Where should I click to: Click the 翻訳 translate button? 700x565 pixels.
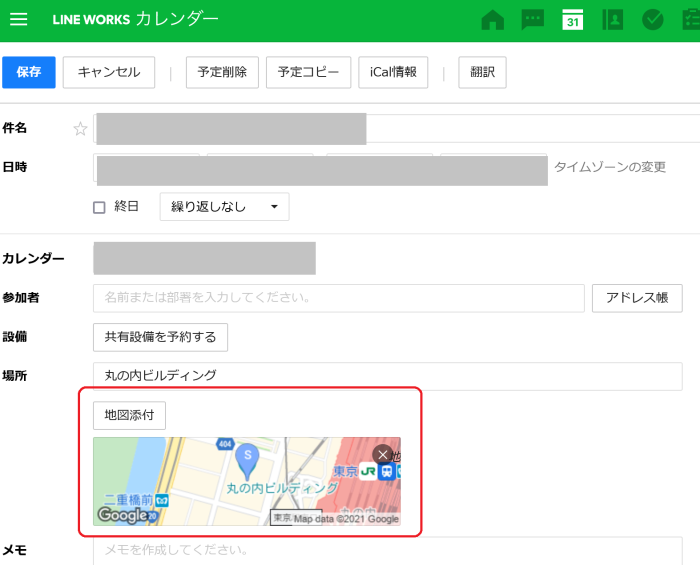[483, 72]
